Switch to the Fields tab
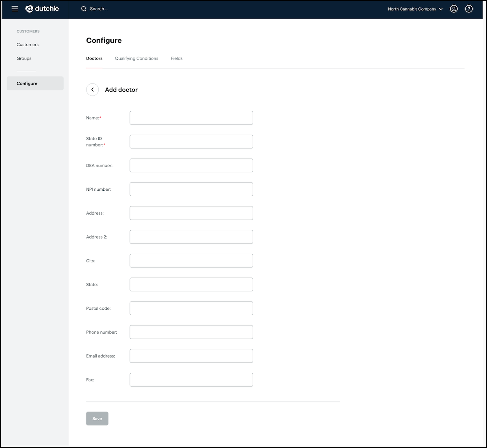487x448 pixels. pyautogui.click(x=177, y=58)
